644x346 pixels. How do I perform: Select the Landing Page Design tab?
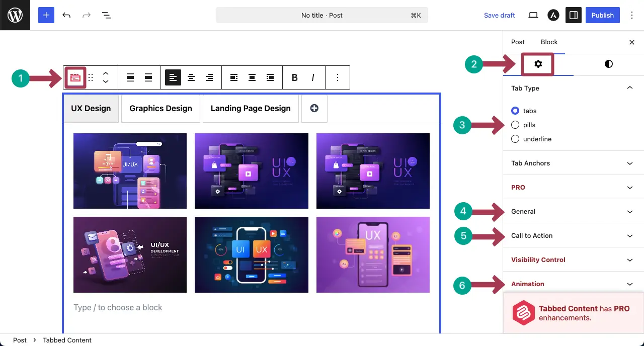pos(251,108)
